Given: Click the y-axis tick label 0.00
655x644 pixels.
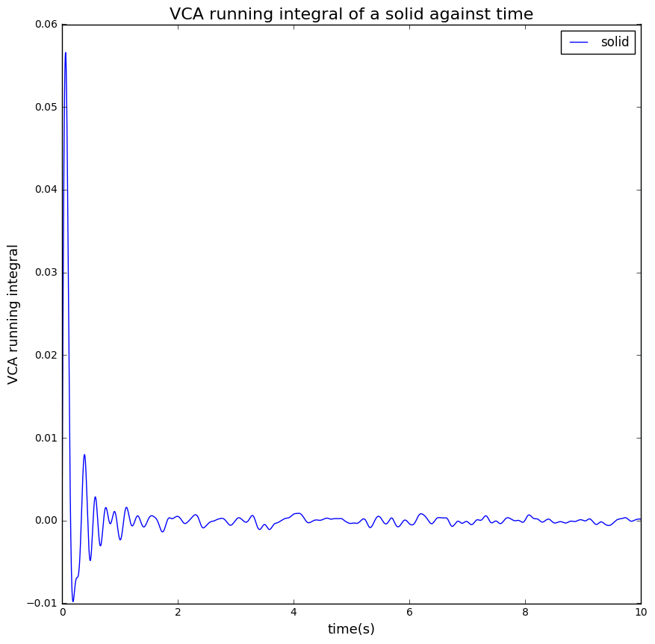Looking at the screenshot, I should click(x=46, y=521).
